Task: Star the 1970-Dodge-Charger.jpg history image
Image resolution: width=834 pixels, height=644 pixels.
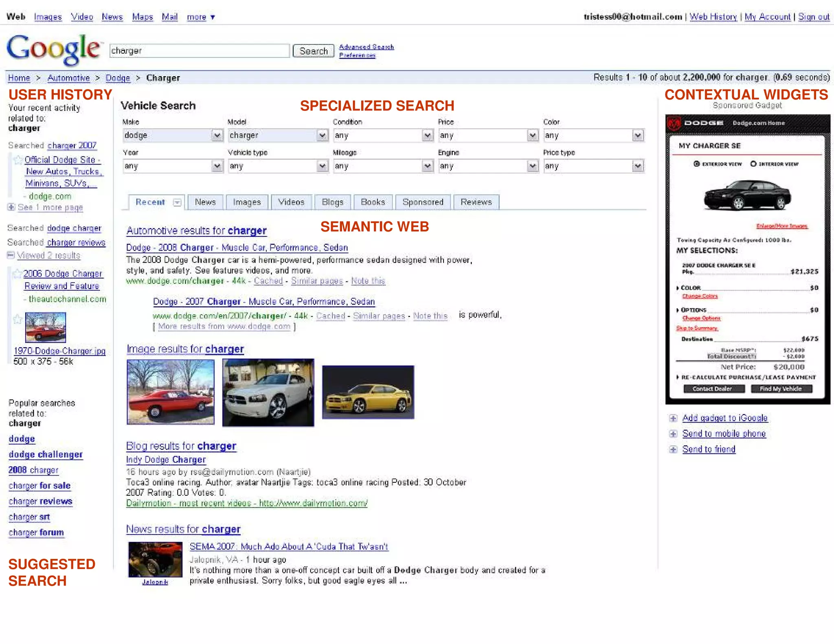Action: pyautogui.click(x=17, y=319)
